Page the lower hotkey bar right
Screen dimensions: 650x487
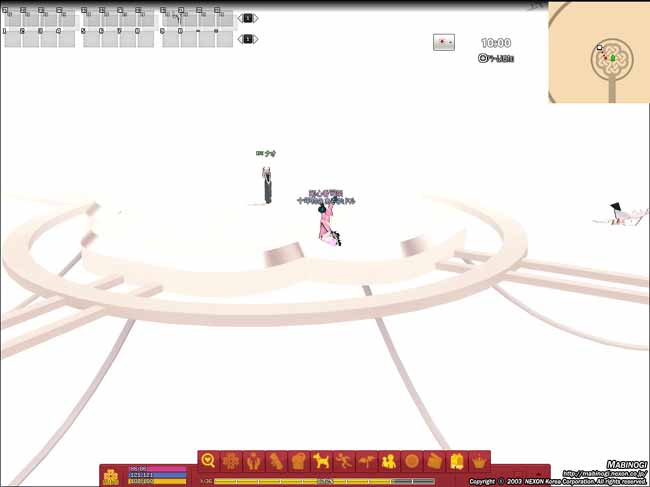(256, 39)
